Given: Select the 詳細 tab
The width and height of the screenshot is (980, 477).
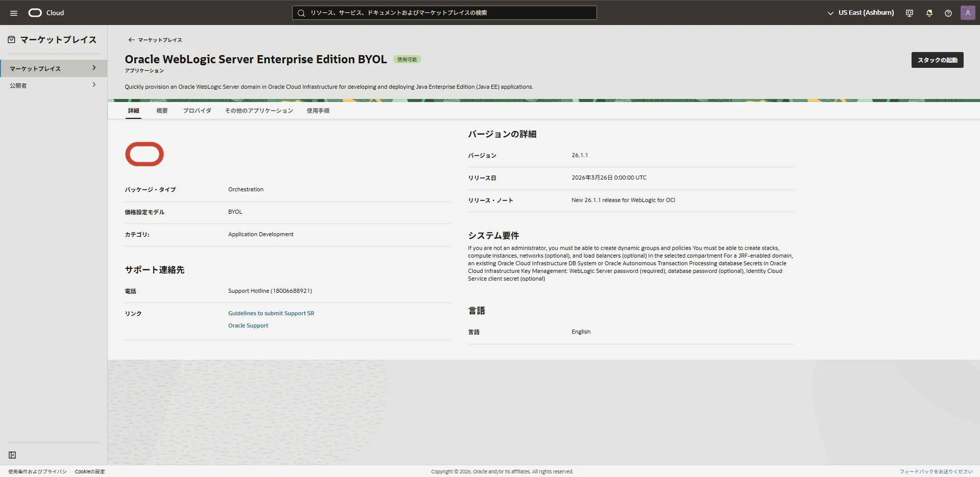Looking at the screenshot, I should [134, 111].
